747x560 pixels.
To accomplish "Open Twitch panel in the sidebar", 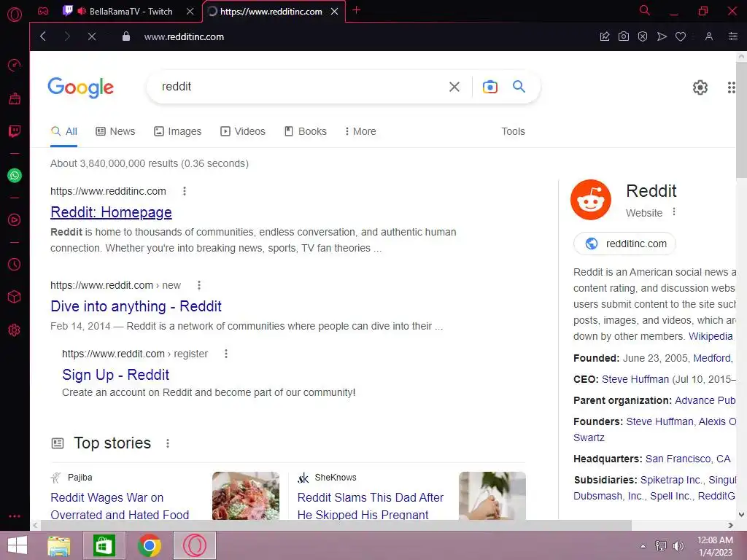I will (x=15, y=131).
